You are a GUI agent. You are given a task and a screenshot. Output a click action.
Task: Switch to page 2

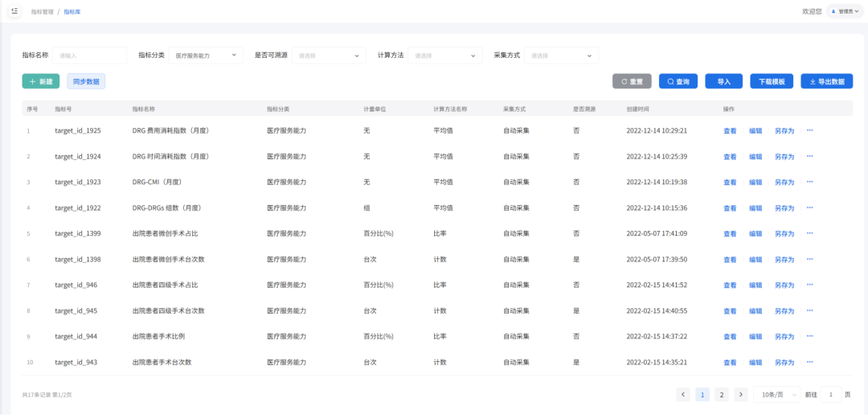(x=722, y=394)
